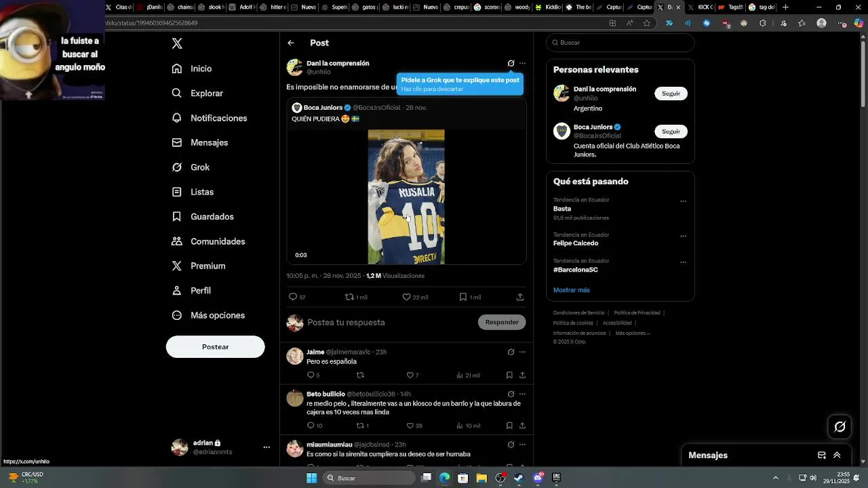The image size is (868, 488).
Task: Open the quoted Boca Juniors post header
Action: pos(359,108)
